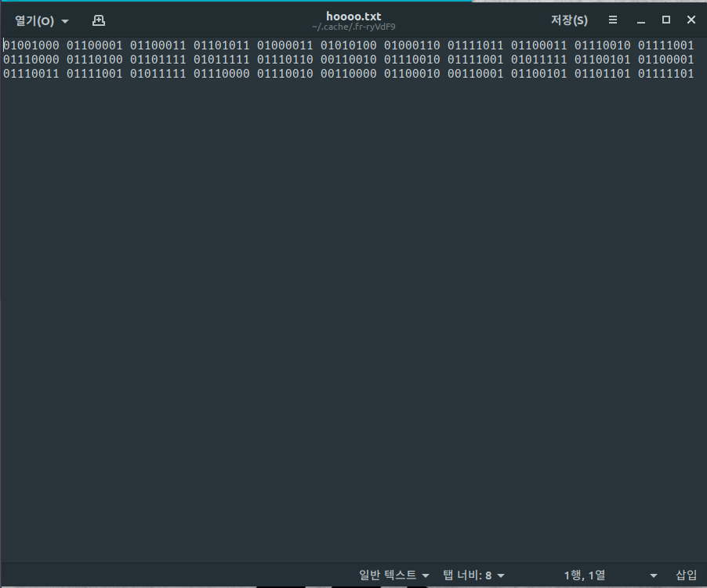This screenshot has width=707, height=588.
Task: Click the 삽입 insert mode indicator
Action: [687, 575]
